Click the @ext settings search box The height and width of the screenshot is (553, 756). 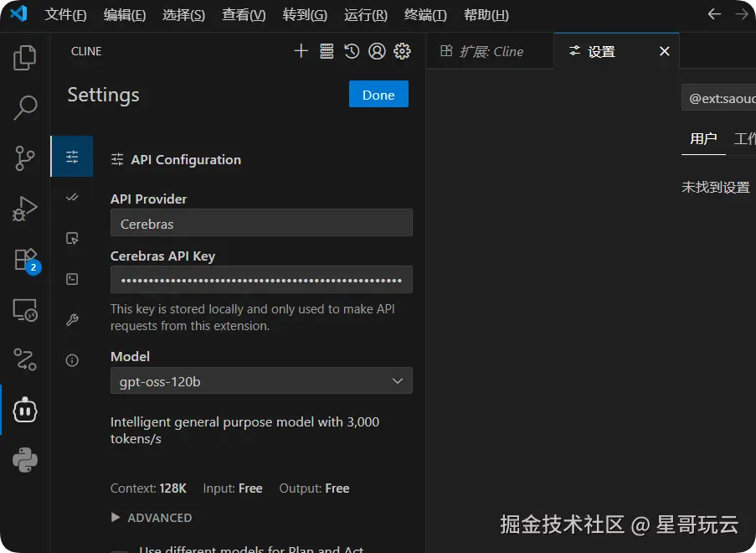(x=719, y=98)
